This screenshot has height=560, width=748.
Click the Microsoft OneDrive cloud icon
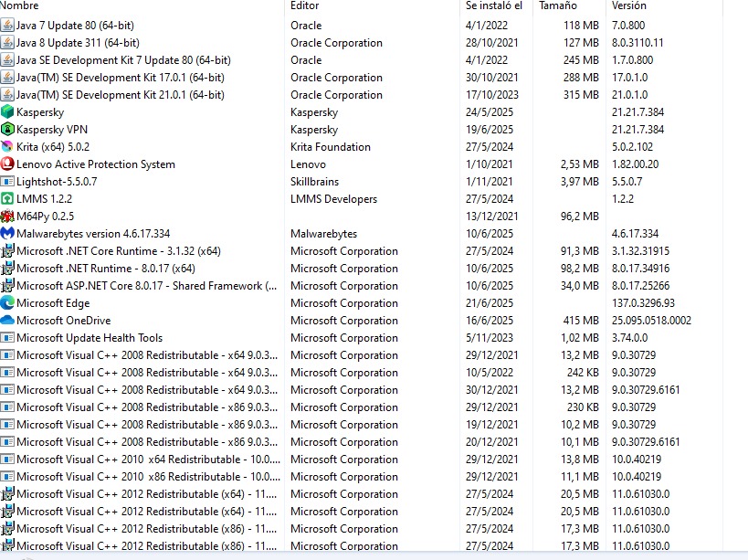[7, 321]
